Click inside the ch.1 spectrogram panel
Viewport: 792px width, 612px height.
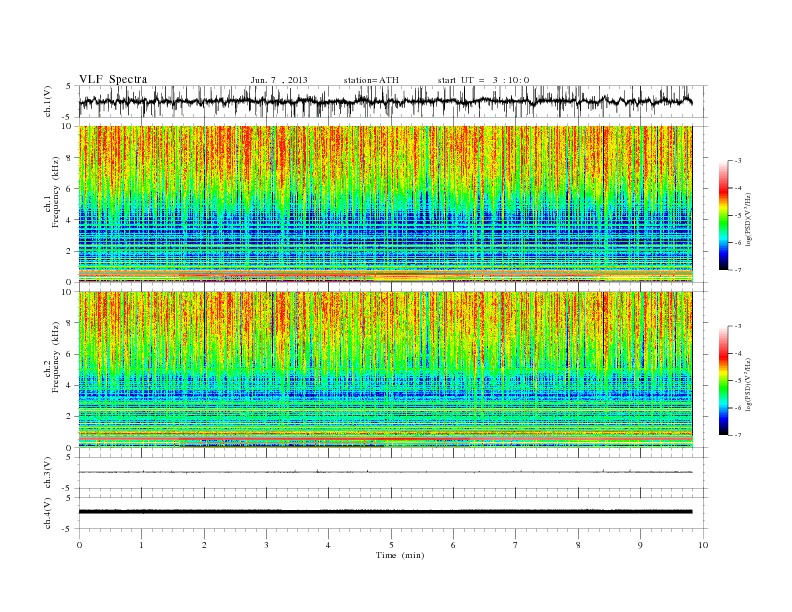385,204
